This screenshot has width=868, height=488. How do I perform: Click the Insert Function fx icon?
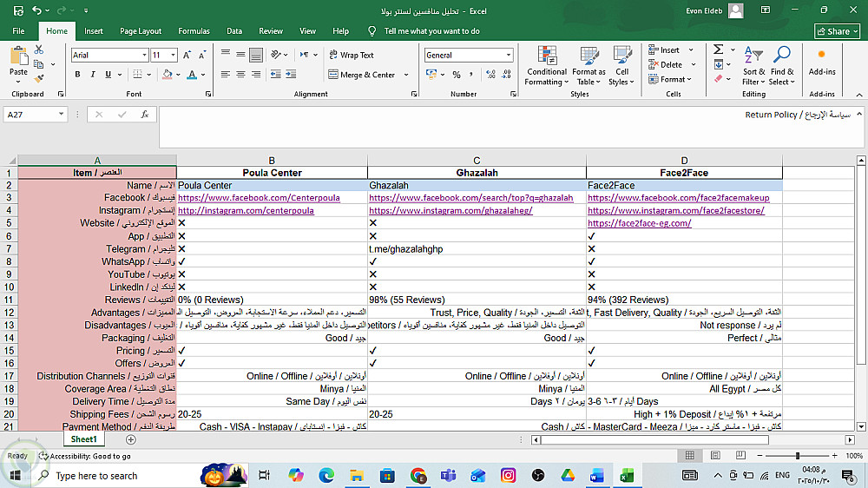coord(144,114)
